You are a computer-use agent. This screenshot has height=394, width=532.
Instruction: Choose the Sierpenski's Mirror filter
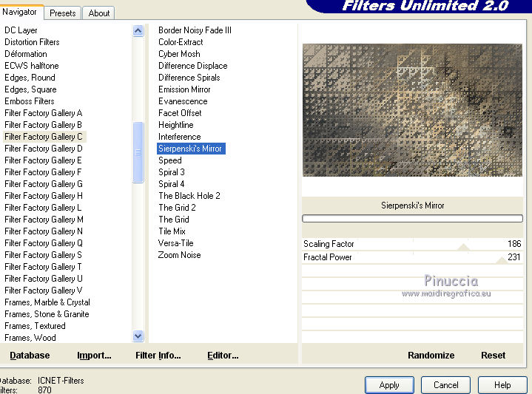[191, 149]
